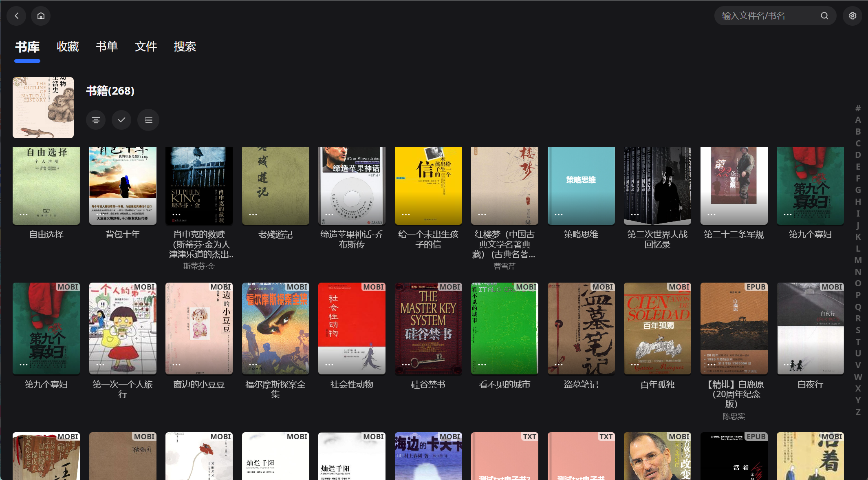
Task: Open the 硅谷禁书 book cover
Action: click(x=428, y=328)
